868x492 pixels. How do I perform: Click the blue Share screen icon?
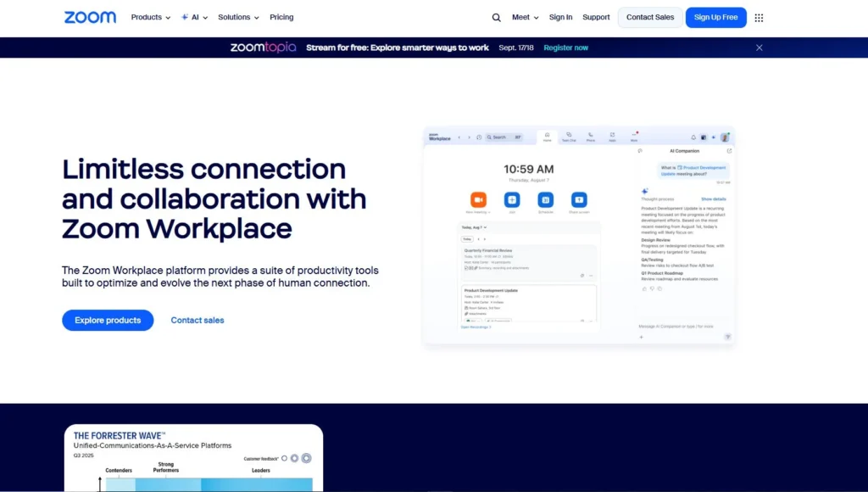pyautogui.click(x=579, y=199)
